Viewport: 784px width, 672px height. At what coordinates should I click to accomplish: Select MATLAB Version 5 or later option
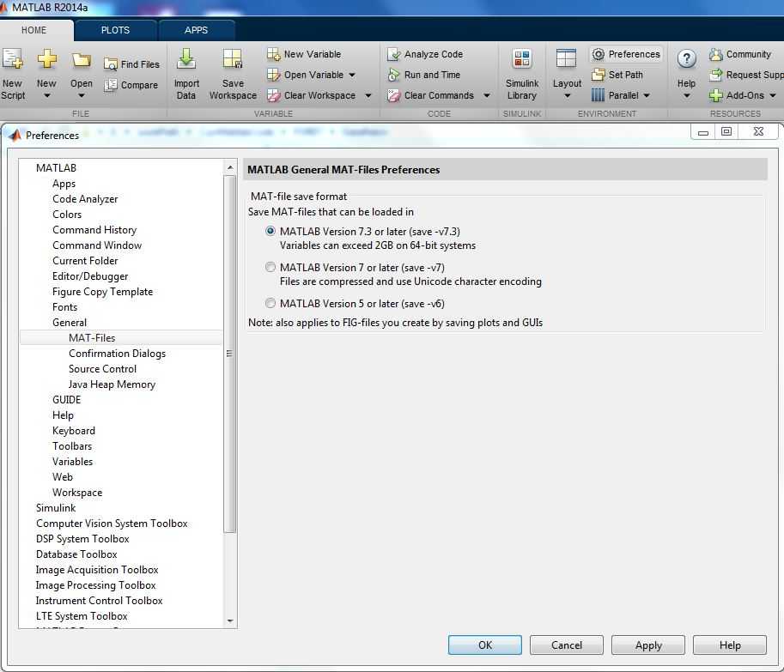click(x=270, y=303)
